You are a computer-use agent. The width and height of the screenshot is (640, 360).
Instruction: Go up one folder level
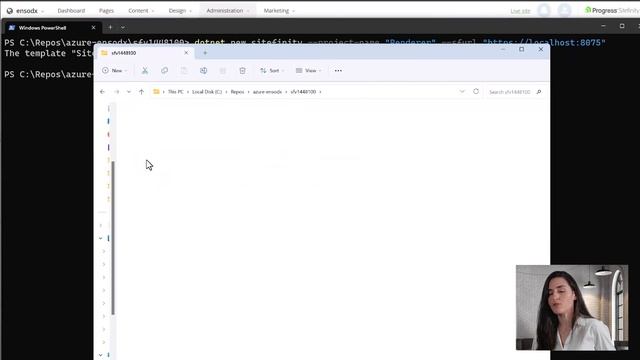[142, 92]
